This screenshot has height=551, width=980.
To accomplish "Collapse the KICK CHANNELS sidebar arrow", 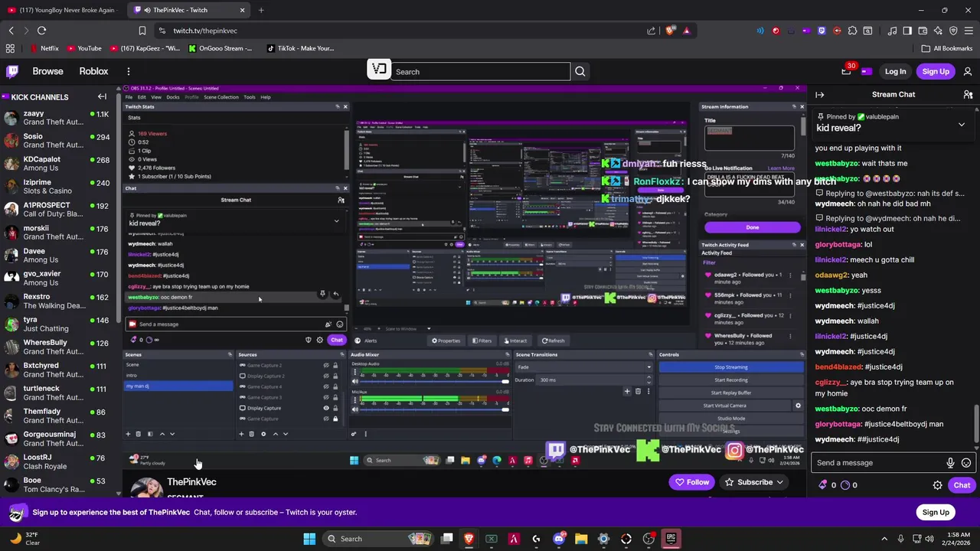I will point(102,96).
